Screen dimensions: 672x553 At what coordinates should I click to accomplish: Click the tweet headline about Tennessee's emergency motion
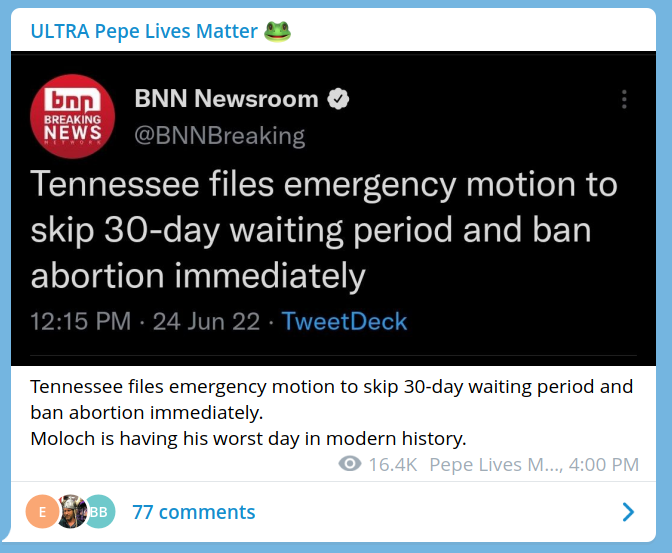point(324,230)
